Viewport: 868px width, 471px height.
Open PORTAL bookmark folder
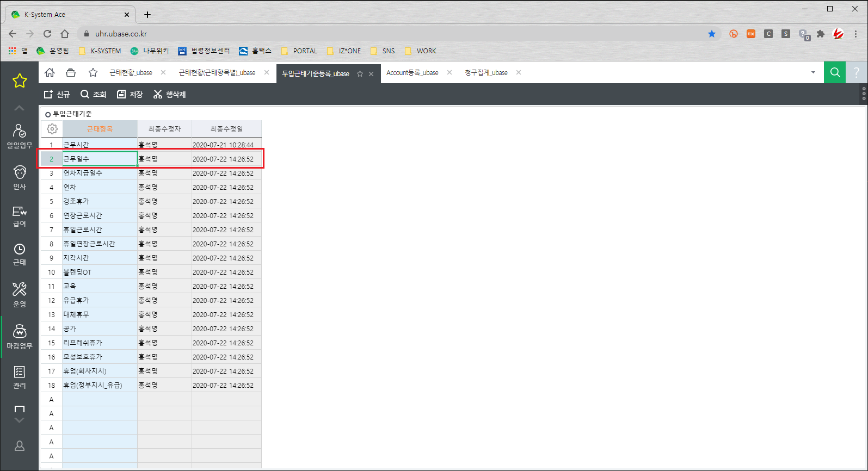(x=299, y=51)
